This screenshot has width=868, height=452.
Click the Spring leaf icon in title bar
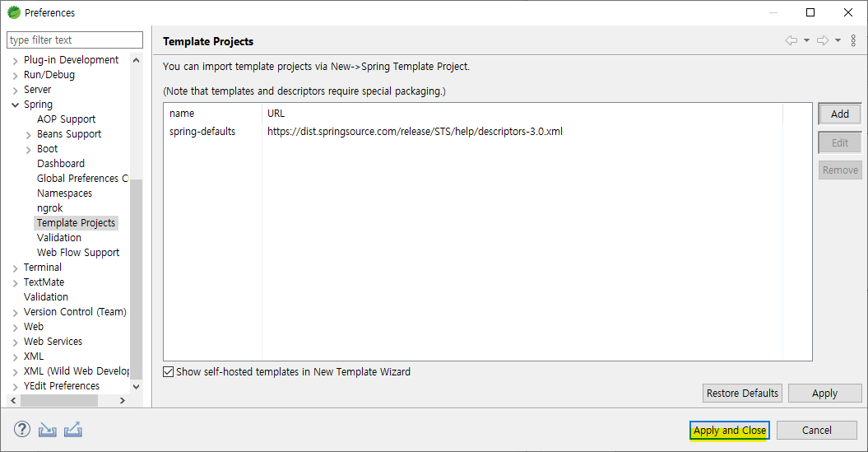coord(14,12)
